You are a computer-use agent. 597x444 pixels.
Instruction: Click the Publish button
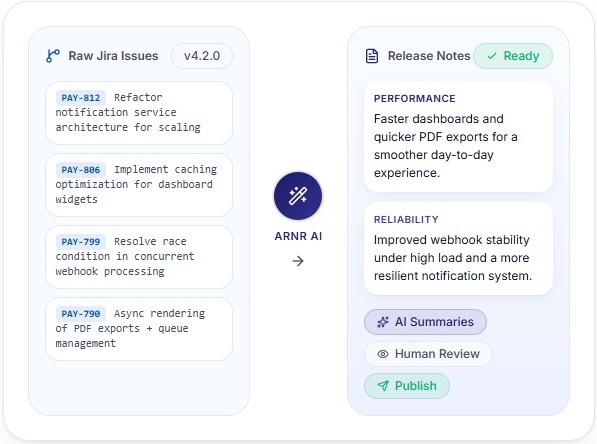(407, 386)
